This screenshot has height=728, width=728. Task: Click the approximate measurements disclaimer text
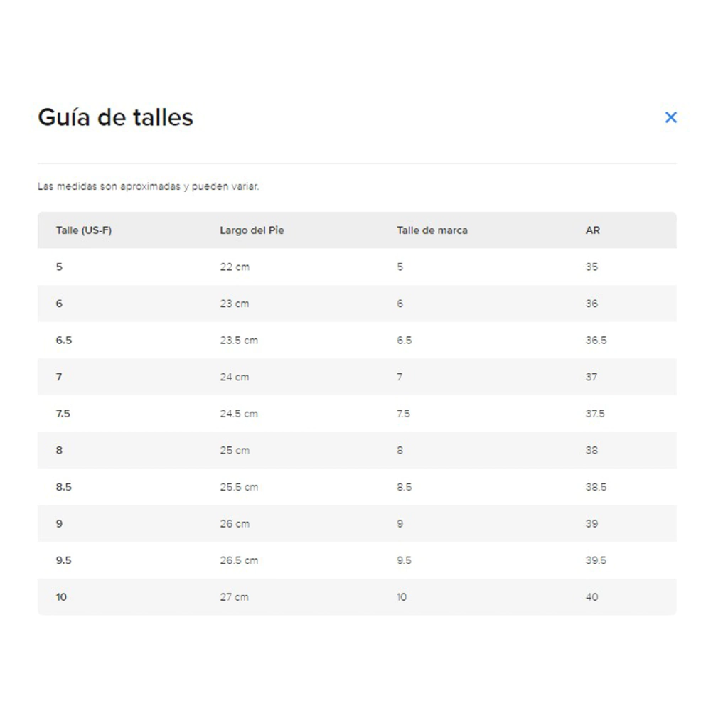click(x=148, y=187)
